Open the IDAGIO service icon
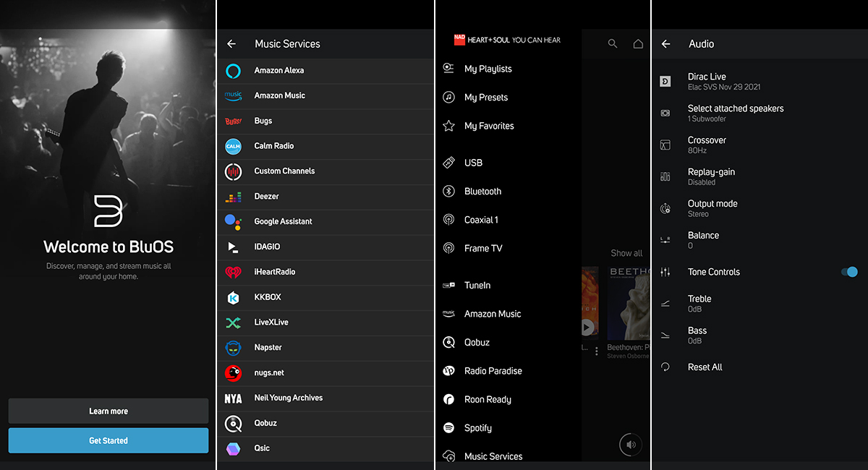The width and height of the screenshot is (868, 470). [x=233, y=247]
